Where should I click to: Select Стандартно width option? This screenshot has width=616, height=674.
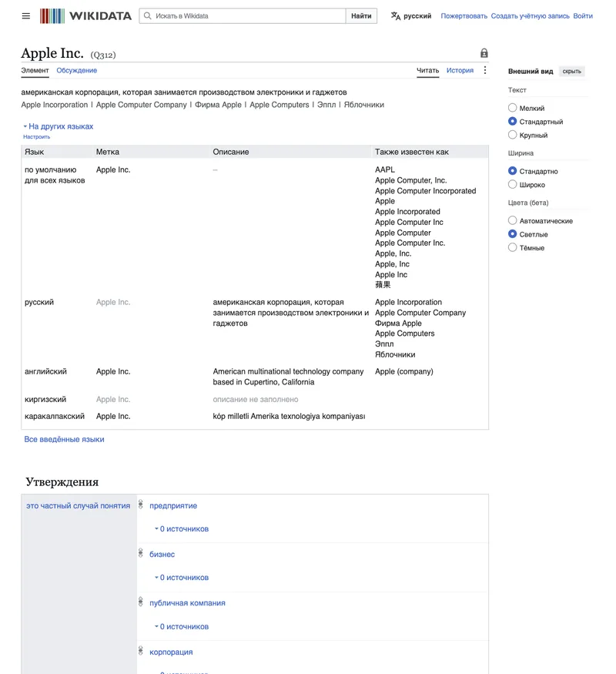point(512,171)
